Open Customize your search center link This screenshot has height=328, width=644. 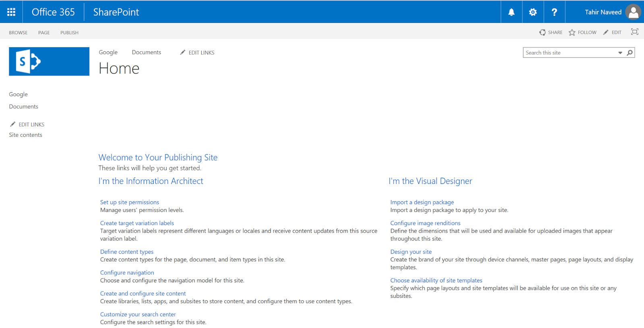[138, 314]
